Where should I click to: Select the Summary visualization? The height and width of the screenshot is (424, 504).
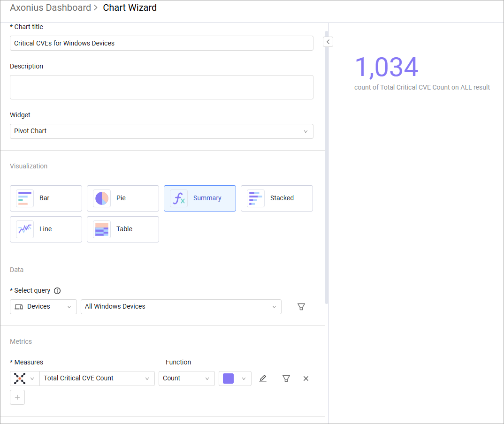(x=199, y=198)
